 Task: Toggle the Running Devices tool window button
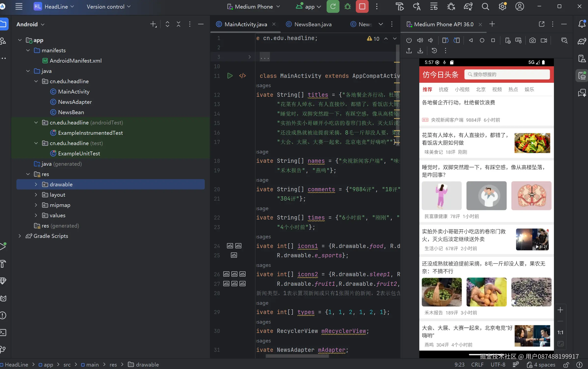pyautogui.click(x=582, y=76)
